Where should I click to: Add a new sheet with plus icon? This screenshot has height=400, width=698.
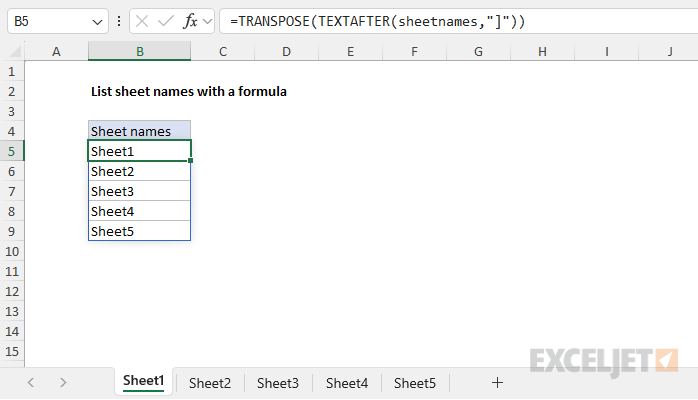497,383
